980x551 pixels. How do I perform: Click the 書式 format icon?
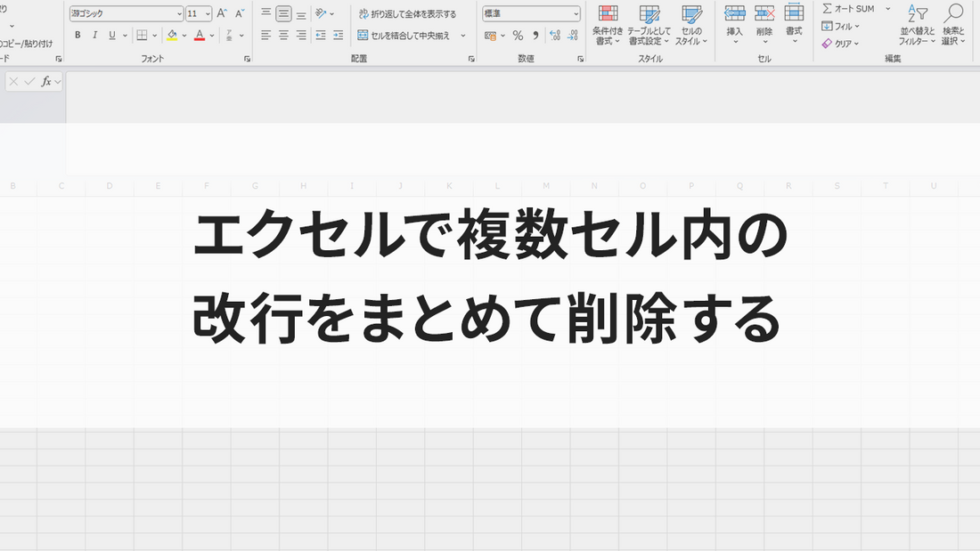793,22
